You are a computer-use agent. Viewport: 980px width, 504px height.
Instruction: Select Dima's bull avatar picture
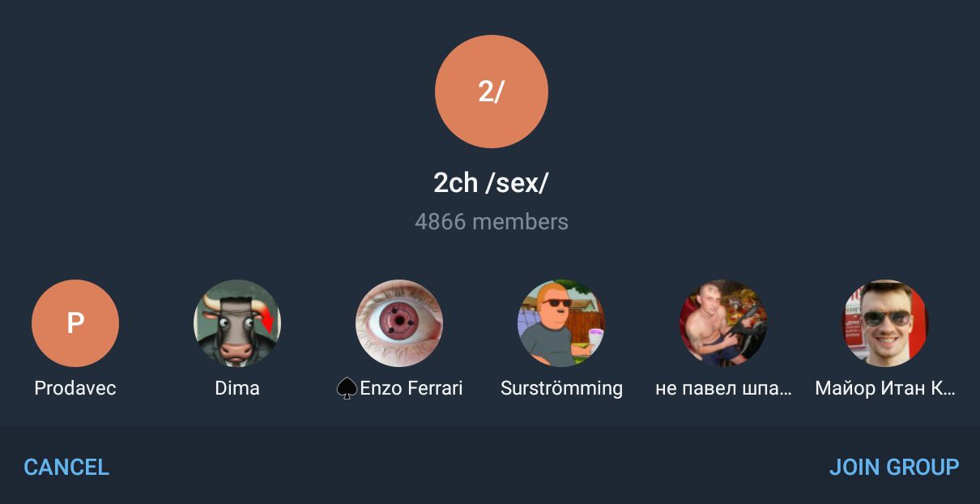point(237,323)
